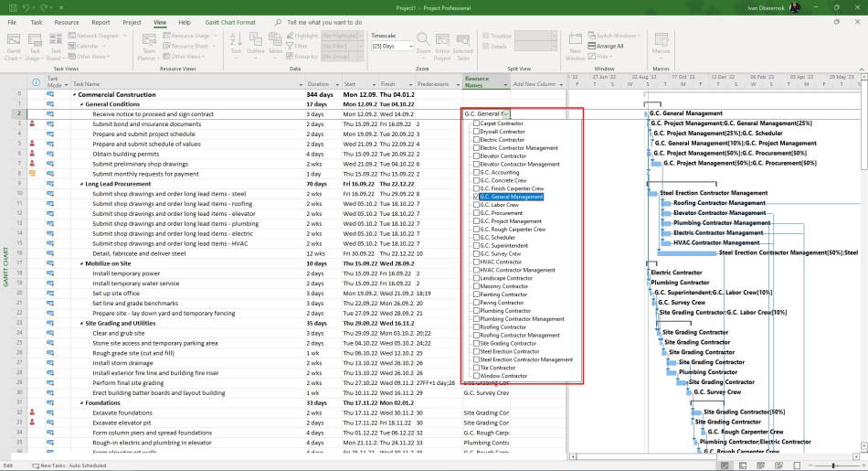Open the Report ribbon tab
The width and height of the screenshot is (868, 471).
tap(101, 22)
